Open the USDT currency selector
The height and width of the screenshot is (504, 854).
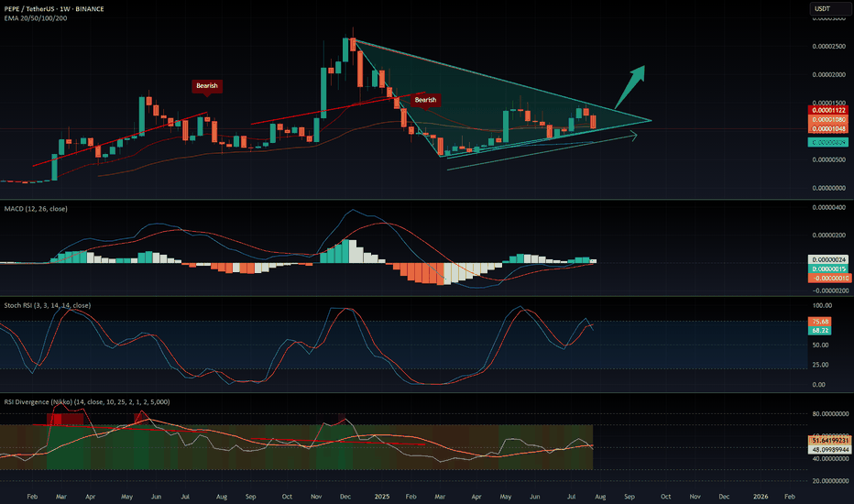[x=829, y=9]
